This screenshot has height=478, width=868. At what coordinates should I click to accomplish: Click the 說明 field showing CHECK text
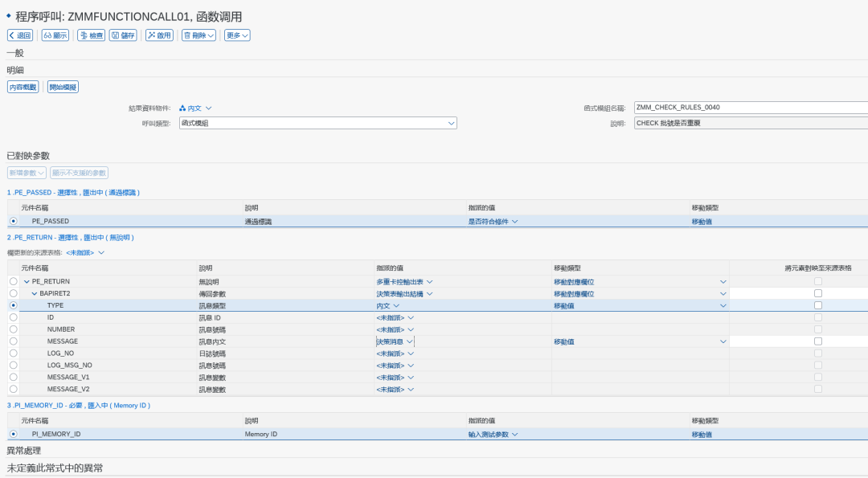coord(751,123)
